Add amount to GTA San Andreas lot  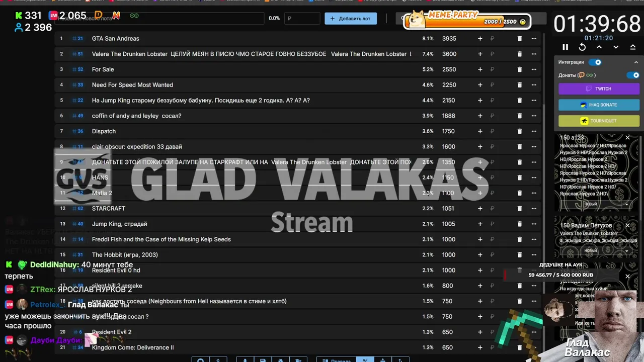click(480, 38)
